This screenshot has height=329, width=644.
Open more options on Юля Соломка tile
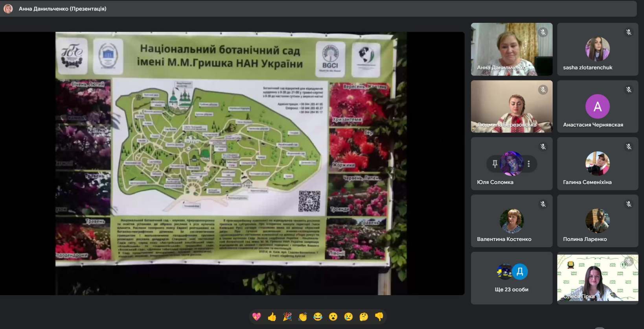[x=529, y=164]
